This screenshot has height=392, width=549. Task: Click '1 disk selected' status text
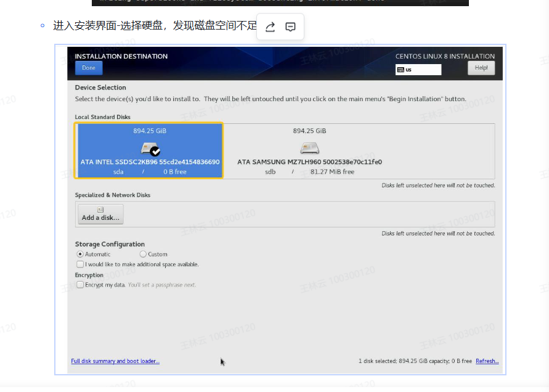pyautogui.click(x=415, y=361)
